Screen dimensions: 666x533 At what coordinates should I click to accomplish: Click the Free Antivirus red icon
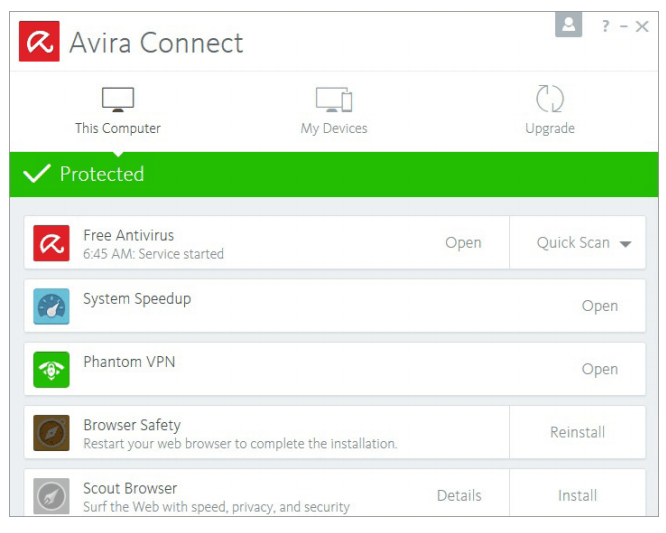51,243
